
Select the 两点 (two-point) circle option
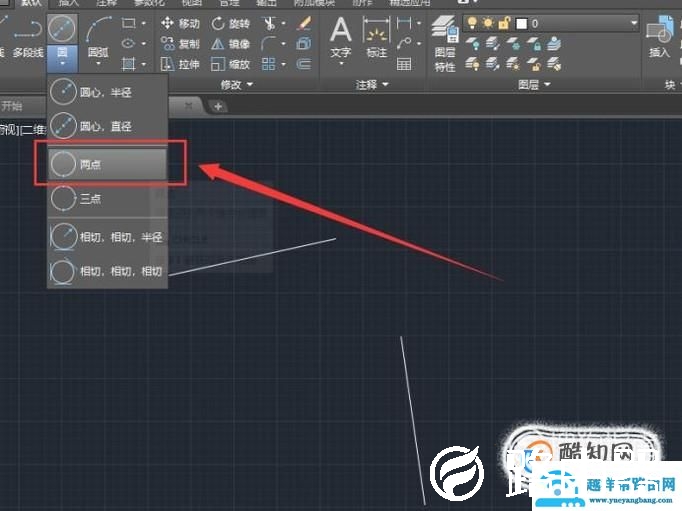click(x=107, y=164)
